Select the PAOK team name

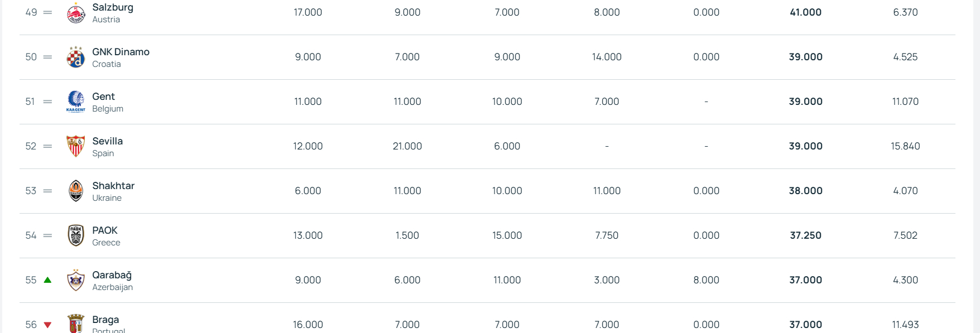pyautogui.click(x=105, y=230)
